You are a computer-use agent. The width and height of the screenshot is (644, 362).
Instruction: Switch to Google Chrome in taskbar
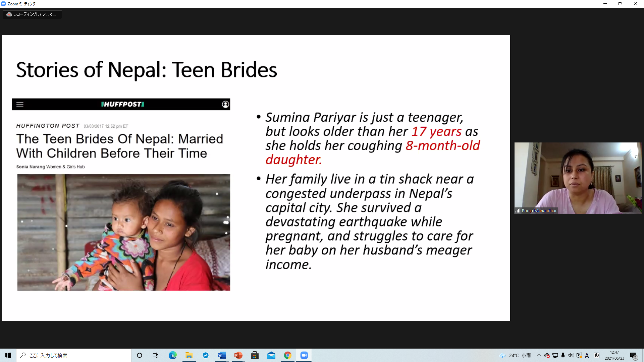(287, 355)
